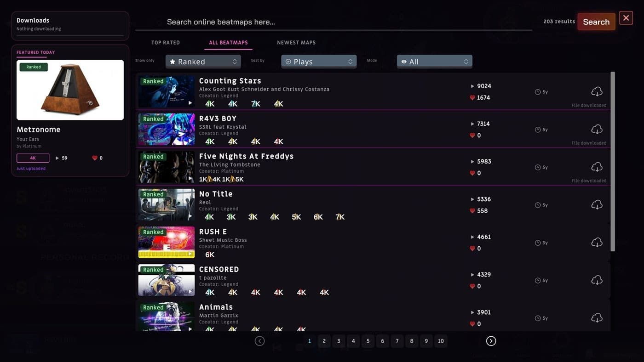Go to next page of results

click(491, 341)
